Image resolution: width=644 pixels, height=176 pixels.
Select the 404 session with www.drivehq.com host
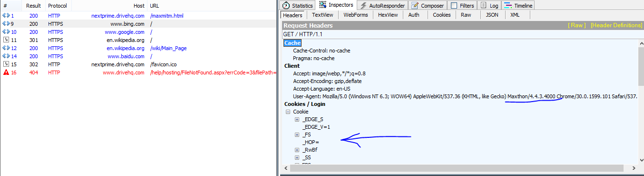point(138,72)
